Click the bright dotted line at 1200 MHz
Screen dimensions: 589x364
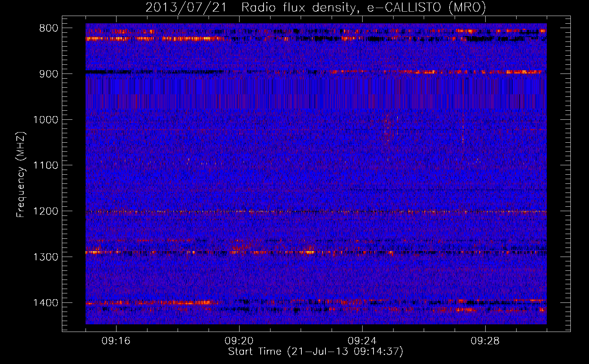pyautogui.click(x=316, y=211)
